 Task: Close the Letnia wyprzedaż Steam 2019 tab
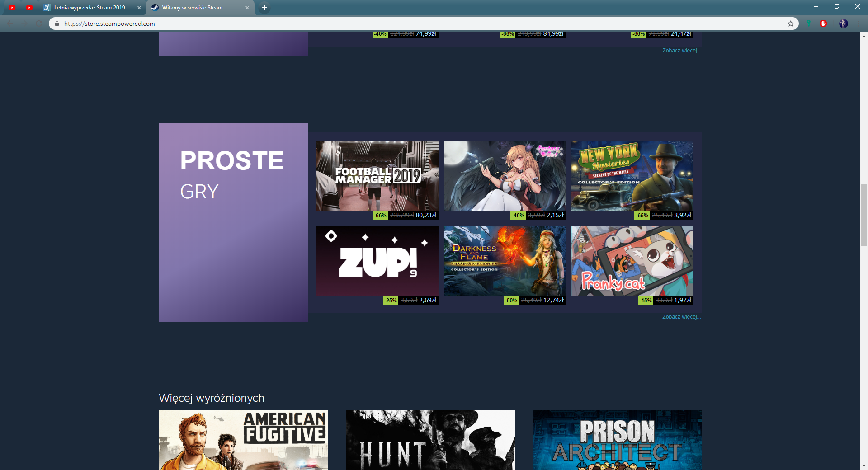click(x=139, y=8)
